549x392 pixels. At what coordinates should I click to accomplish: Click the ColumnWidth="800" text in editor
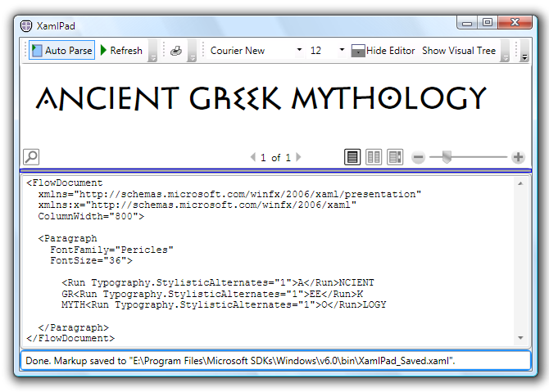point(91,216)
